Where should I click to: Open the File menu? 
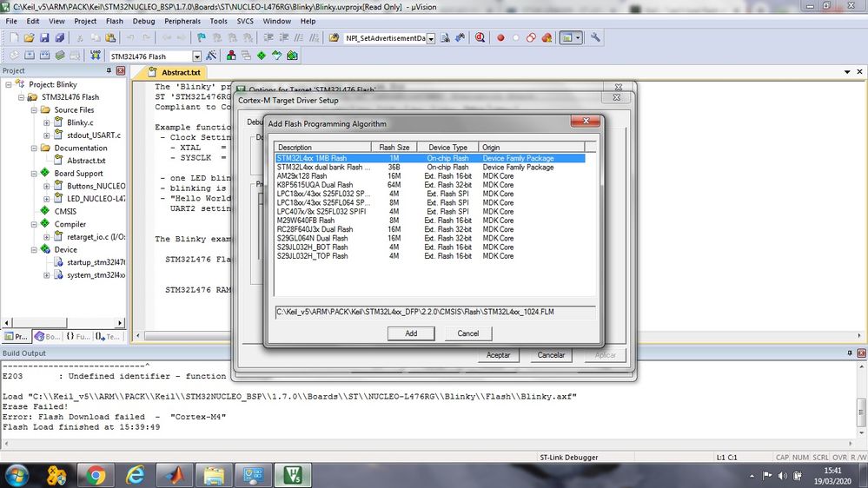11,21
